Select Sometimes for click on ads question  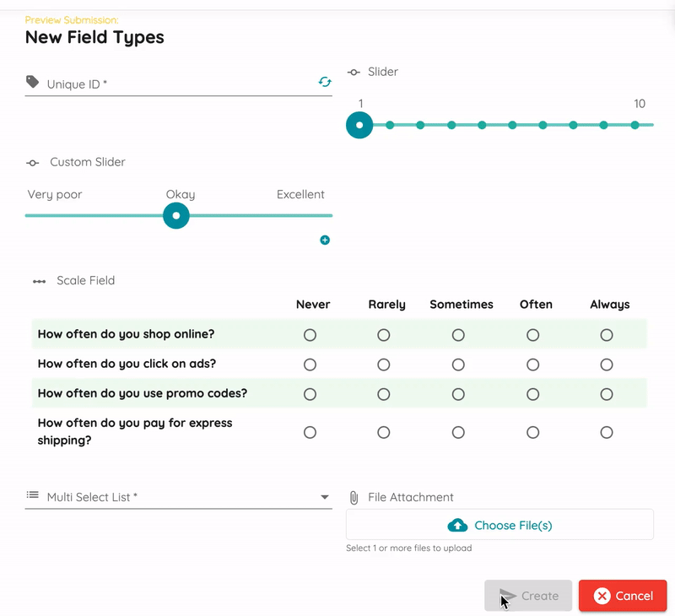458,365
